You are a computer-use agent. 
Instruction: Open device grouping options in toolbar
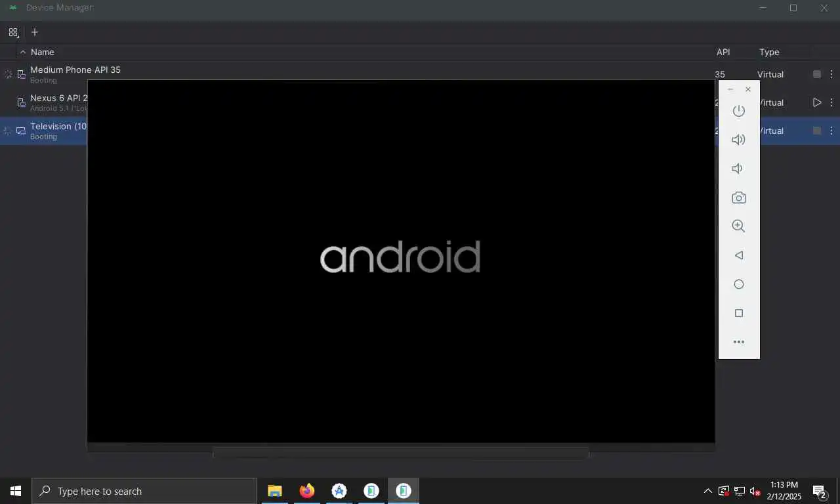pos(14,32)
